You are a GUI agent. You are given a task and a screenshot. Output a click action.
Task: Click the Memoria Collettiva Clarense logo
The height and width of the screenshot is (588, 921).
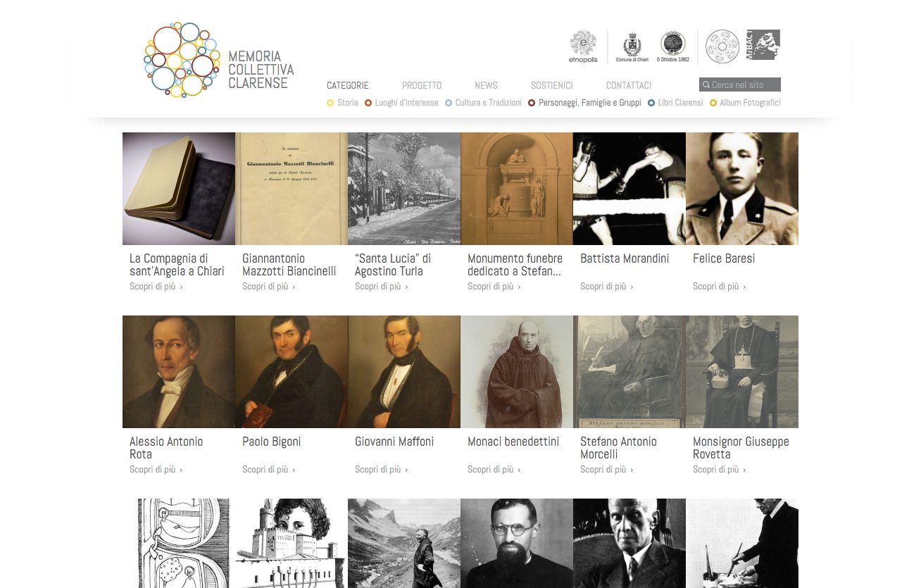(x=219, y=60)
